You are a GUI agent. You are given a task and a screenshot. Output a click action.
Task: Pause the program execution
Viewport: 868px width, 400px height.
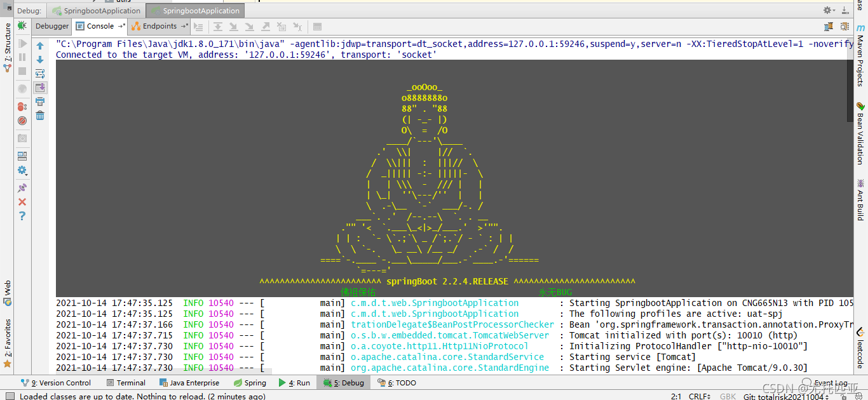(x=22, y=57)
